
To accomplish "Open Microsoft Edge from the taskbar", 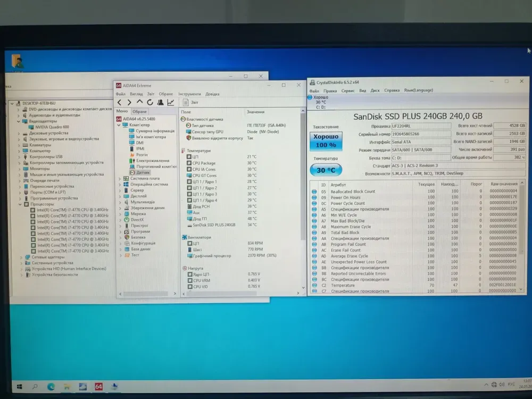I will (x=52, y=386).
